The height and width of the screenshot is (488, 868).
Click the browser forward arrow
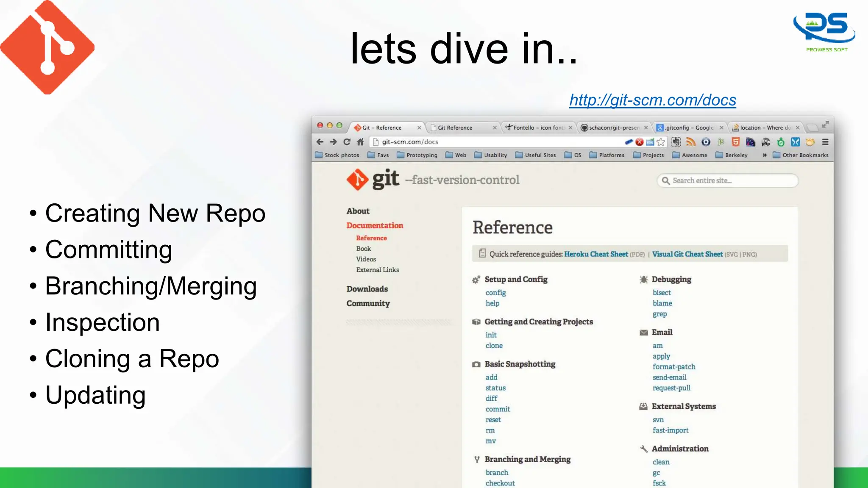coord(334,142)
